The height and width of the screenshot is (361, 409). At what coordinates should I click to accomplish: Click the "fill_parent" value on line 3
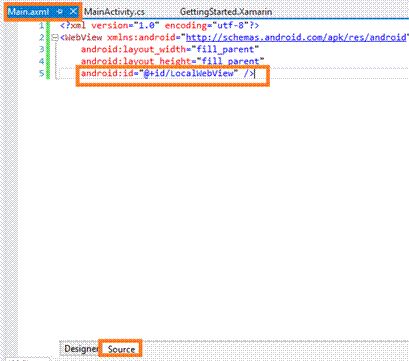tap(226, 49)
